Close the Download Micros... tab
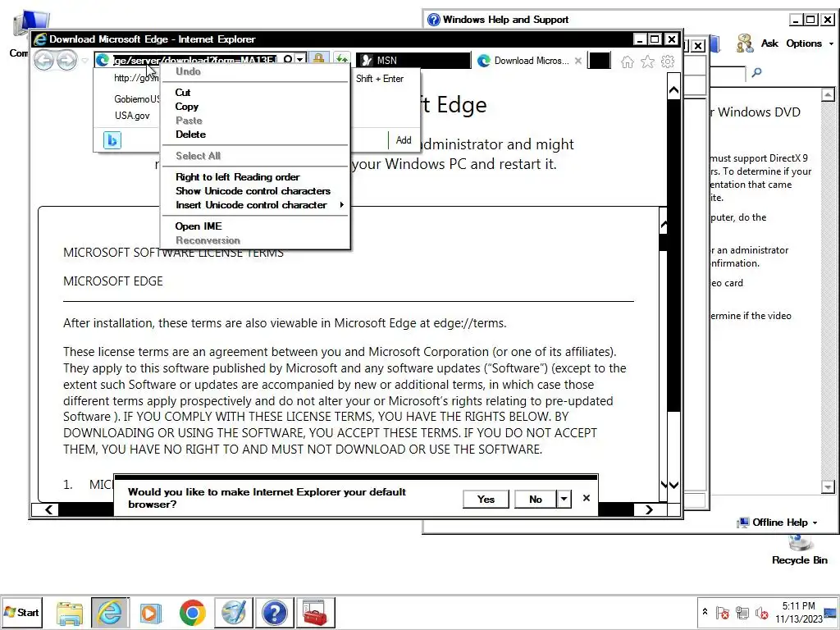This screenshot has width=840, height=630. 578,61
